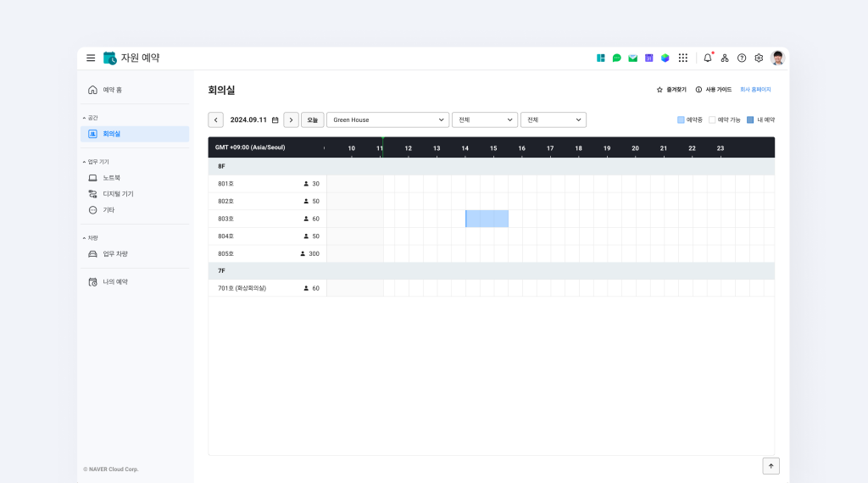This screenshot has height=483, width=868.
Task: Click the help question mark icon
Action: click(742, 58)
